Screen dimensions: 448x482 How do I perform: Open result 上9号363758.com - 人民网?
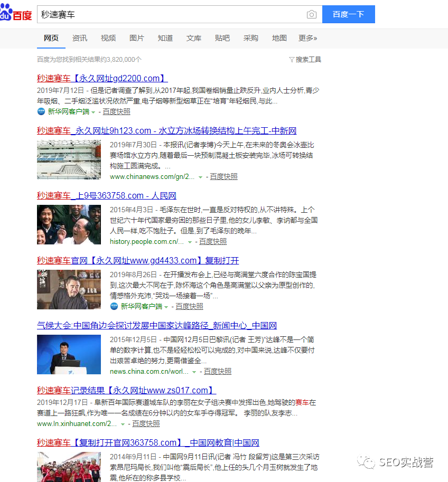tap(107, 195)
